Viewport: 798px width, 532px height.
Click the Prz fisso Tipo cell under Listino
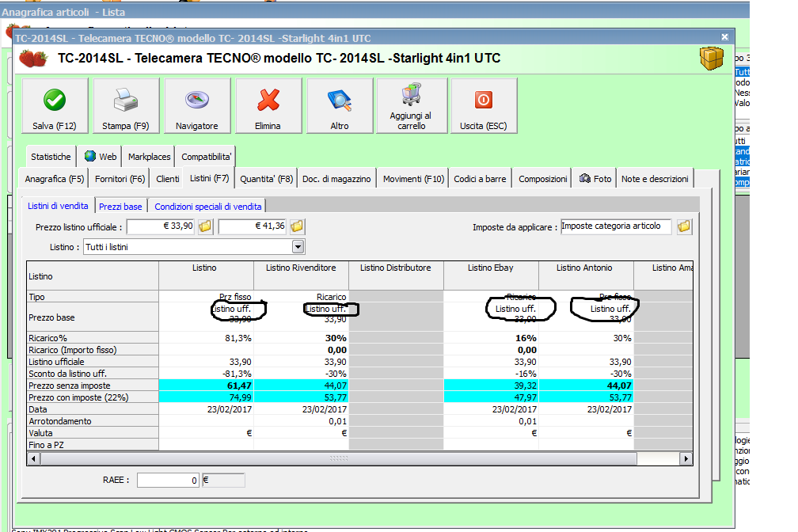207,297
